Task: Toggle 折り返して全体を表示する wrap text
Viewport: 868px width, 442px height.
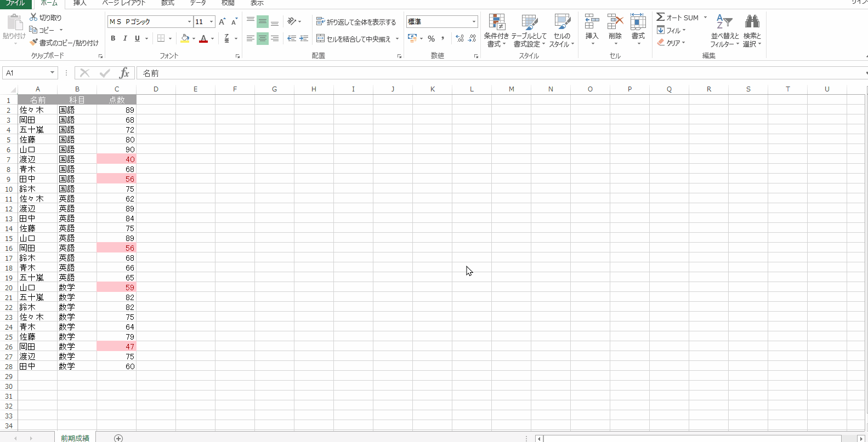Action: (356, 22)
